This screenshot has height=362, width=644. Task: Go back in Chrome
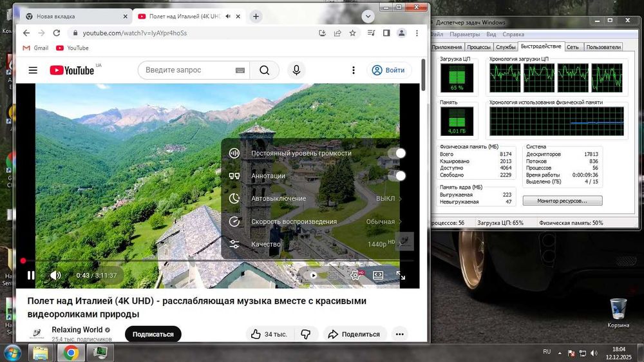(26, 33)
